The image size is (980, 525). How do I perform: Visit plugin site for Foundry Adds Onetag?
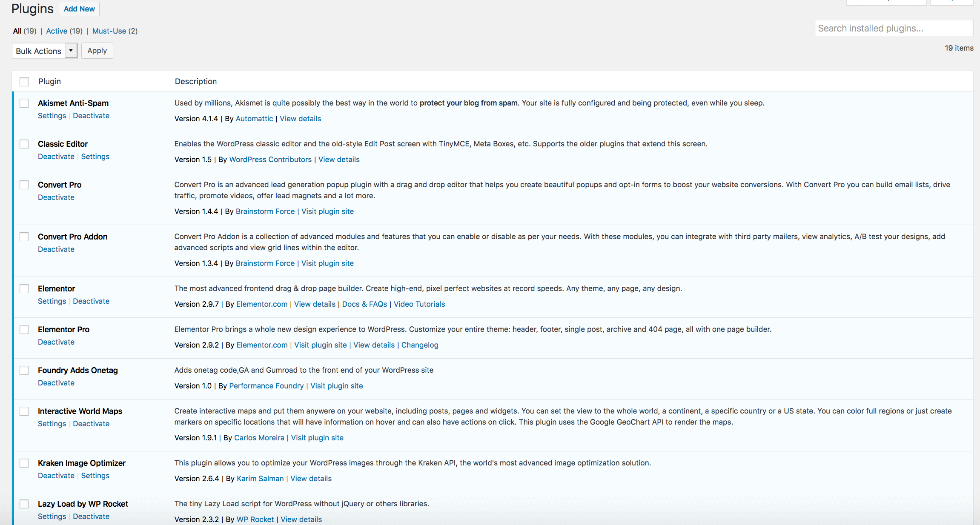(337, 386)
